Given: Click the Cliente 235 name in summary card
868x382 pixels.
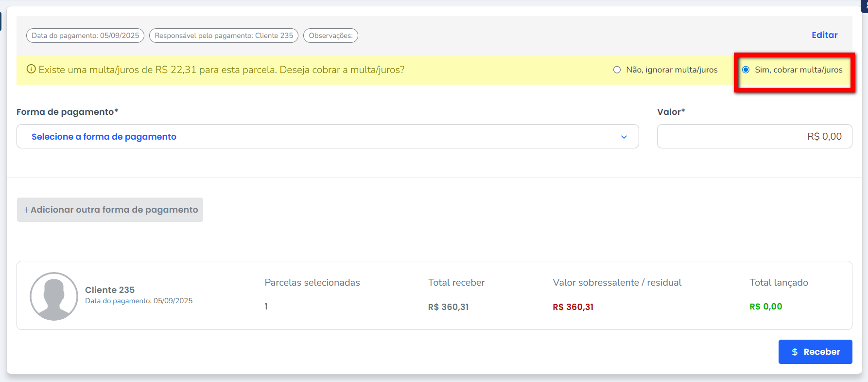Looking at the screenshot, I should point(110,290).
